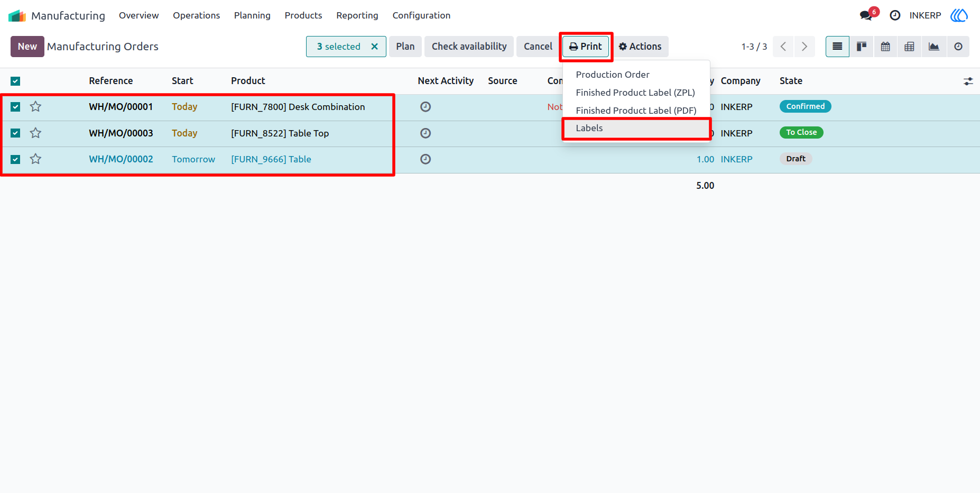Select Finished Product Label (ZPL)
The image size is (980, 493).
coord(636,93)
